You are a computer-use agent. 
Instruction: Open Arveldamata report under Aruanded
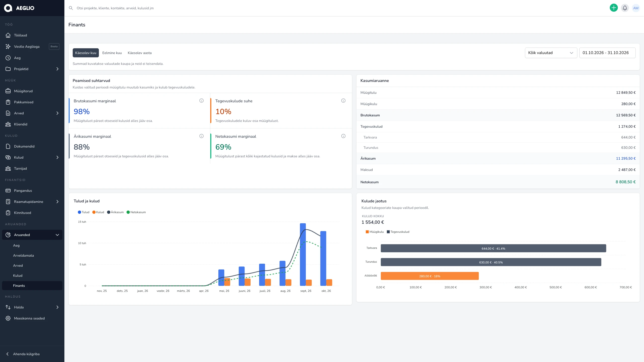point(32,255)
